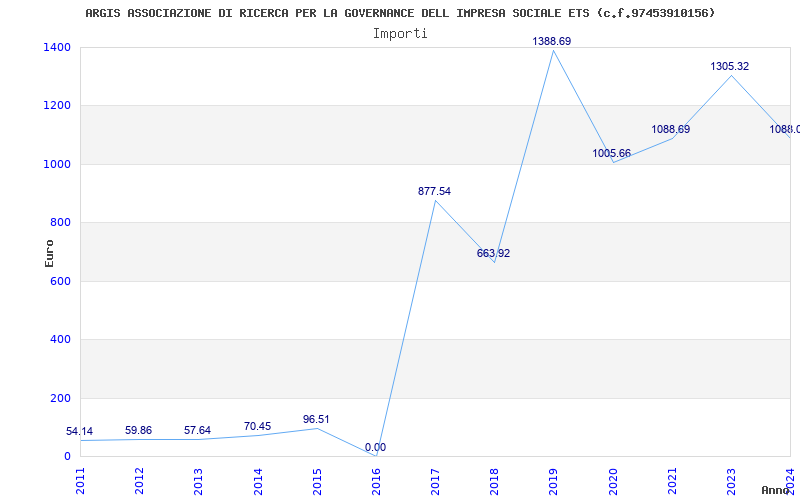
Task: Click the 800 y-axis tick label
Action: [x=60, y=223]
